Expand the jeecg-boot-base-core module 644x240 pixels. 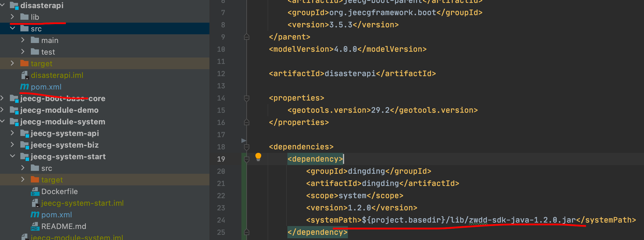pos(2,98)
